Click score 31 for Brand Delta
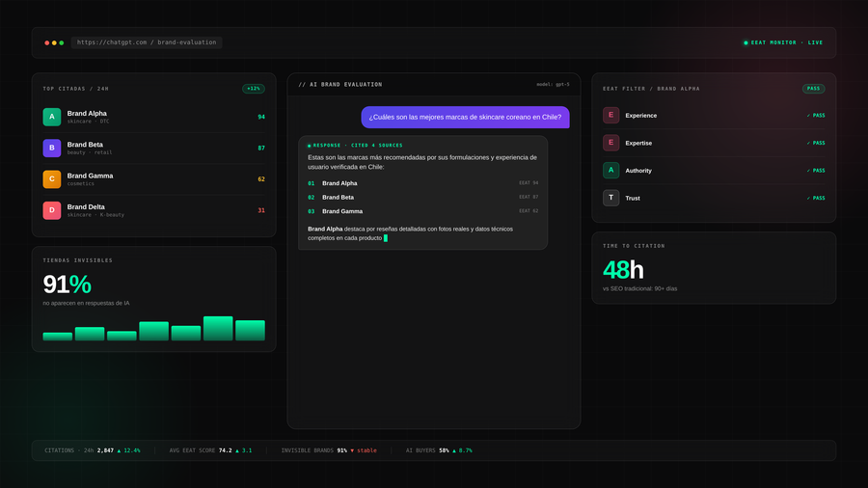The height and width of the screenshot is (488, 868). [261, 210]
